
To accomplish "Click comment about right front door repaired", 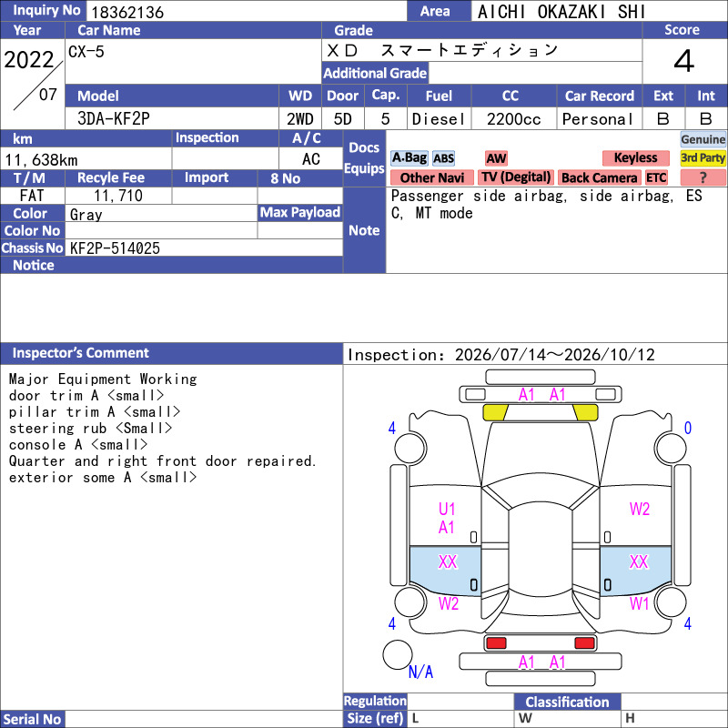I will point(163,461).
